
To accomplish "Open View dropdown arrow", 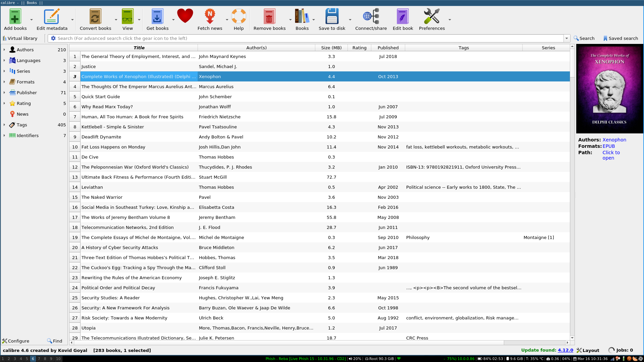I will tap(139, 20).
